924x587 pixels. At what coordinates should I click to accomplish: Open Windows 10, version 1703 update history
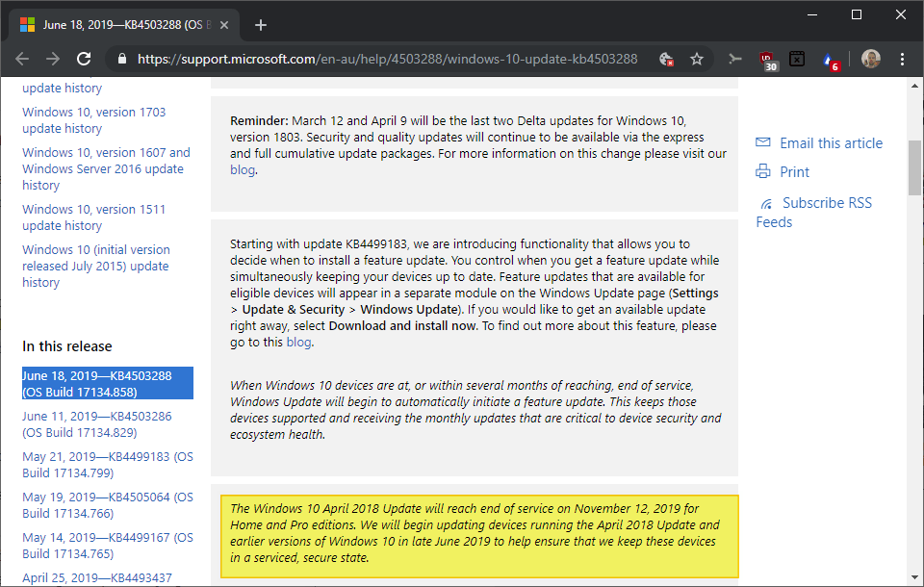click(93, 120)
